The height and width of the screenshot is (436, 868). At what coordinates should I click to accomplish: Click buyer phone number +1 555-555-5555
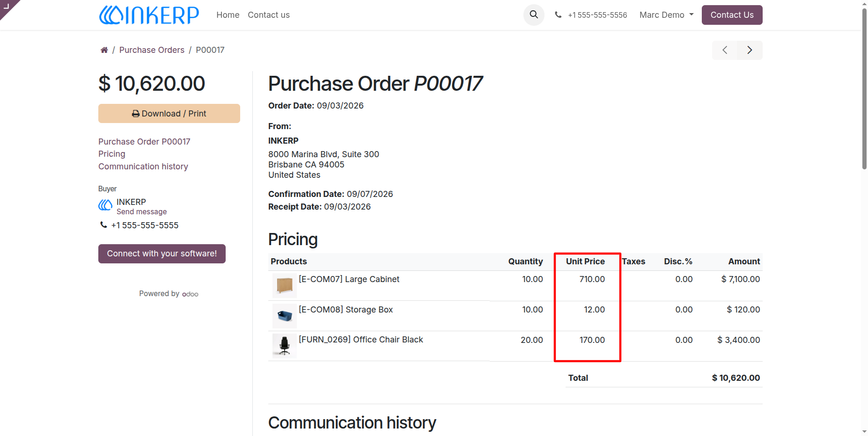tap(145, 225)
